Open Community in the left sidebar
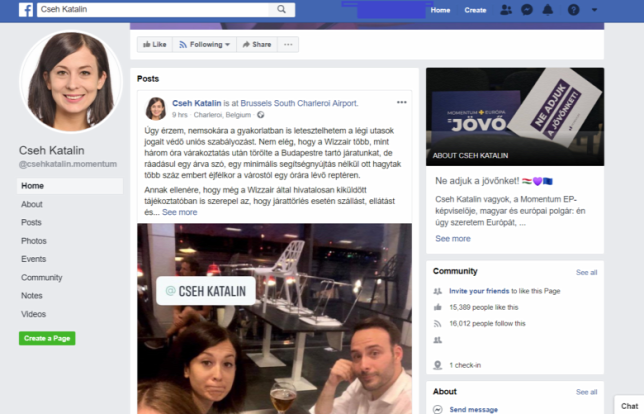 pyautogui.click(x=41, y=278)
